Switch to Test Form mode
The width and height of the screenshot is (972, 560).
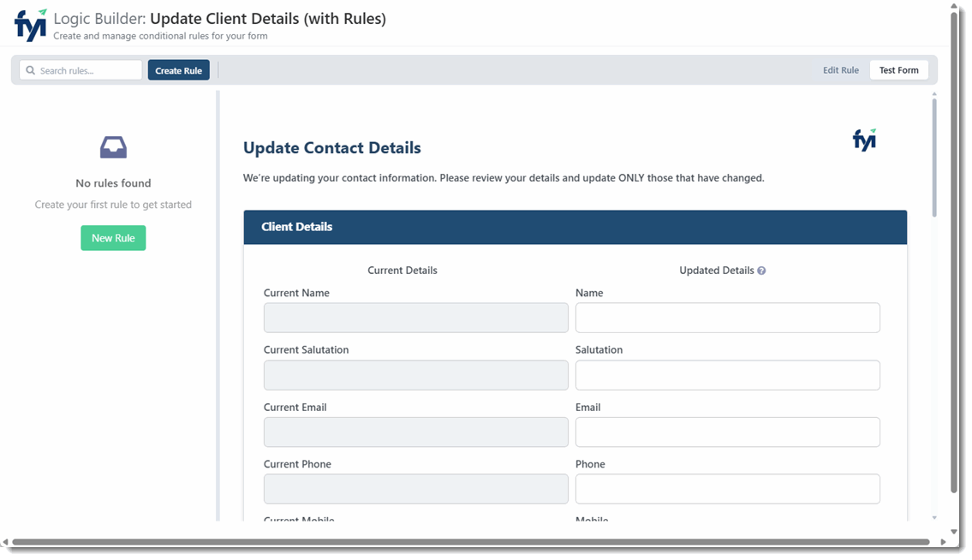(x=899, y=70)
